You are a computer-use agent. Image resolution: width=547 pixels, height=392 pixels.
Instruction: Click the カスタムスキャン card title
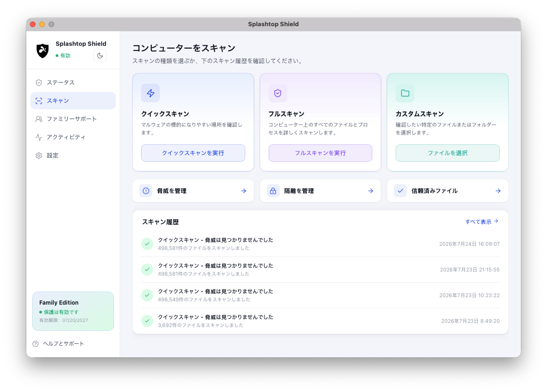point(419,114)
